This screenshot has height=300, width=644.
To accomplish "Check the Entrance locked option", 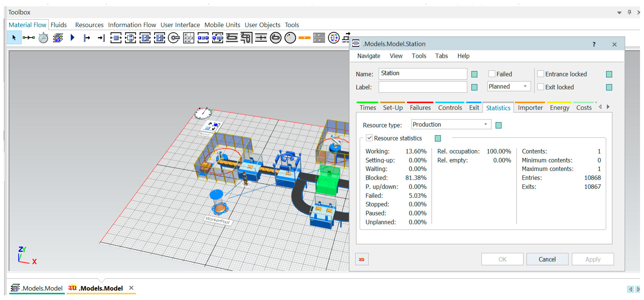I will pos(540,74).
